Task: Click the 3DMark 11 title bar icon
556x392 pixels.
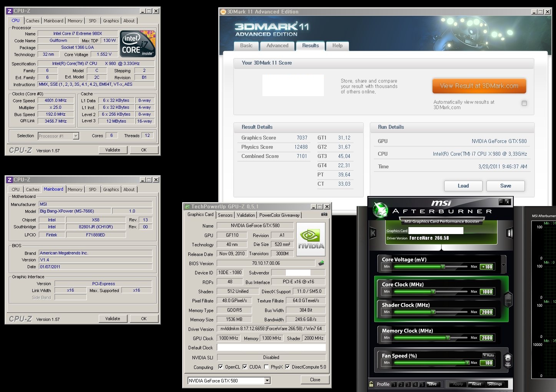Action: tap(223, 12)
